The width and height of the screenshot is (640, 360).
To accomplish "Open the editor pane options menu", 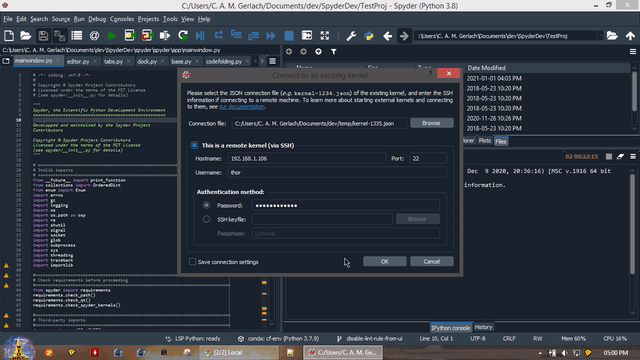I will [272, 61].
